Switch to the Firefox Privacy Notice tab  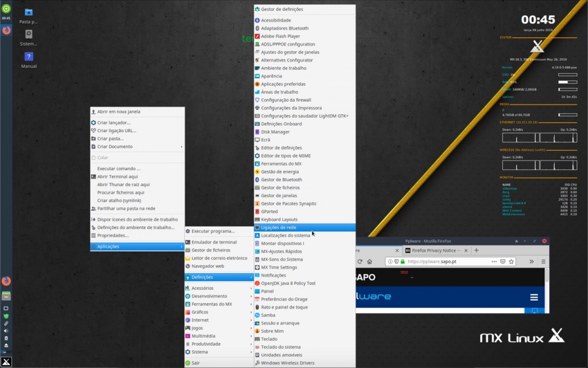tap(434, 250)
